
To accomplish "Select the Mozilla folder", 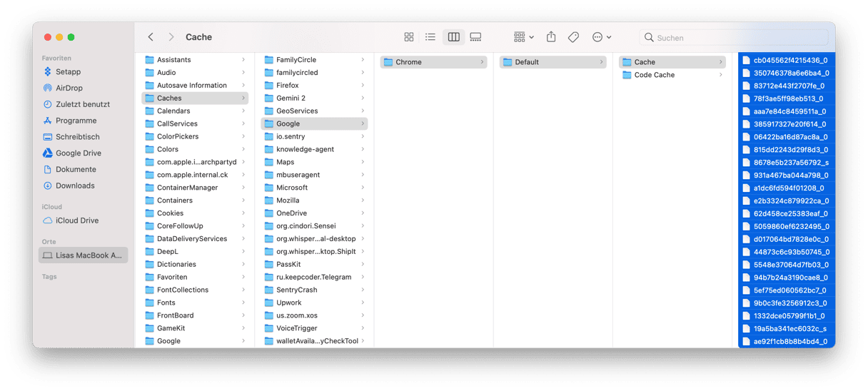I will (x=314, y=200).
